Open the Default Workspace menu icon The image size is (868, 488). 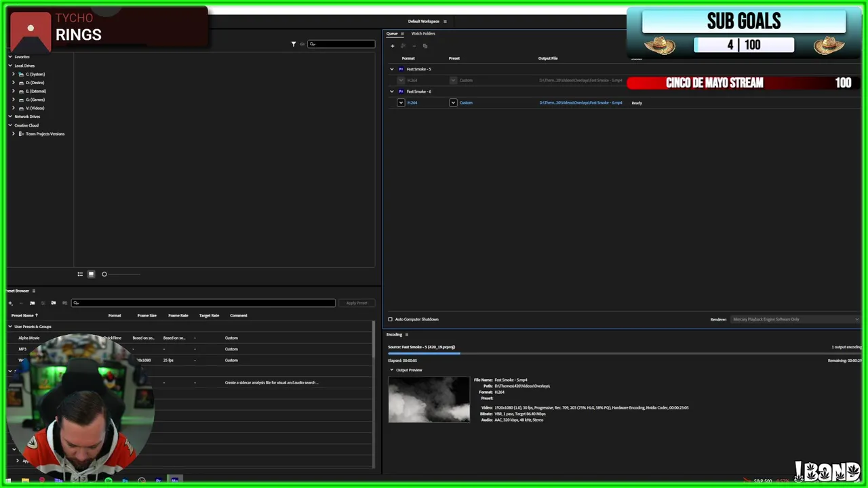pos(445,22)
